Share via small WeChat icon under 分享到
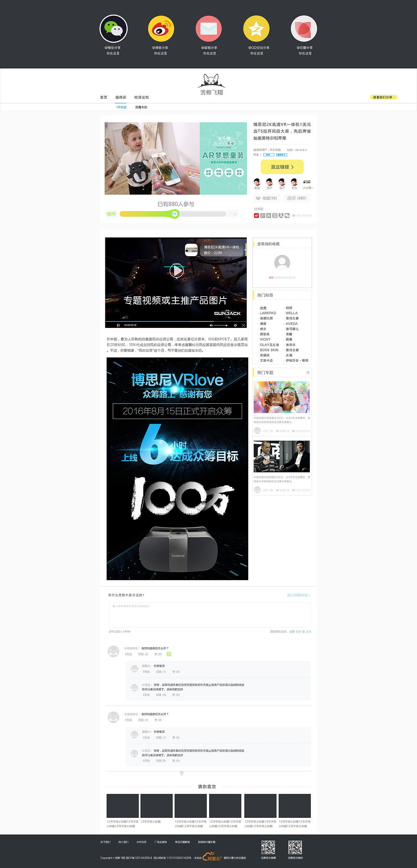 [x=287, y=216]
